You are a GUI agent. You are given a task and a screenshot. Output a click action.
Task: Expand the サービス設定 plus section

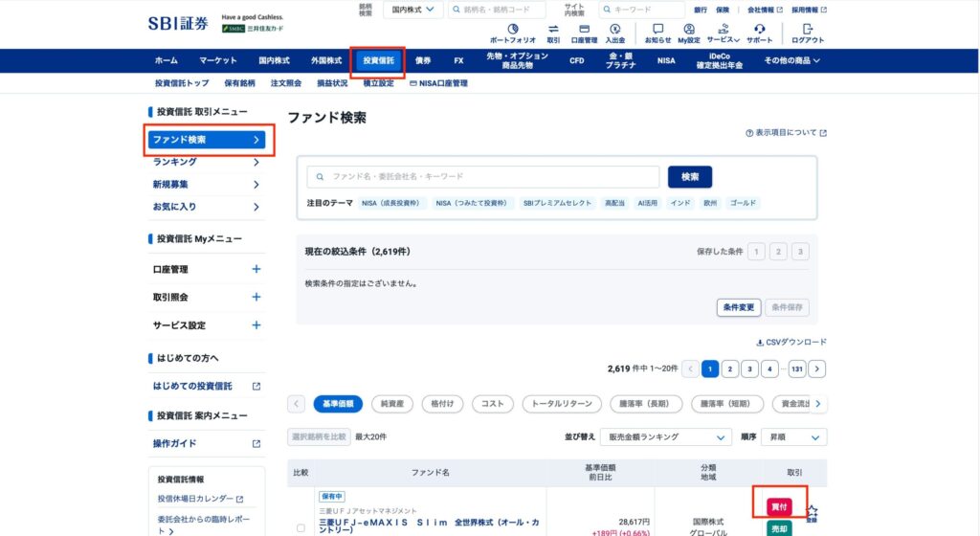click(256, 325)
